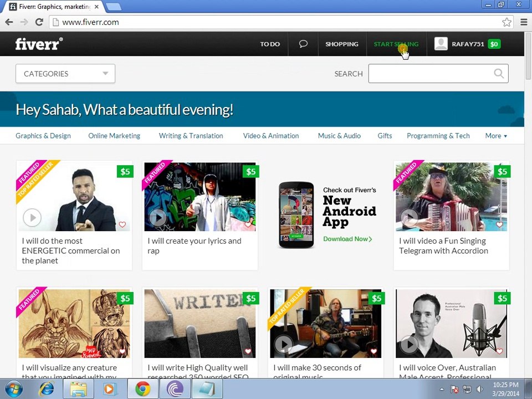
Task: Click the page vertical scrollbar thumb
Action: (x=528, y=56)
